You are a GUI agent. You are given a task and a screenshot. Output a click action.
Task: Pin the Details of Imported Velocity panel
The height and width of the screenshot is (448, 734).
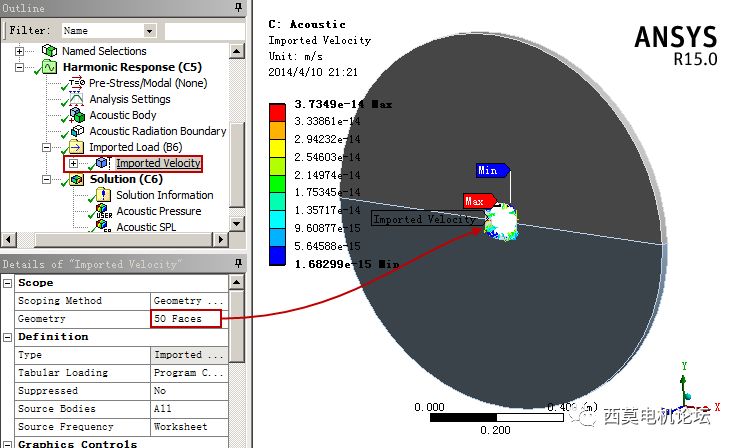pyautogui.click(x=238, y=264)
